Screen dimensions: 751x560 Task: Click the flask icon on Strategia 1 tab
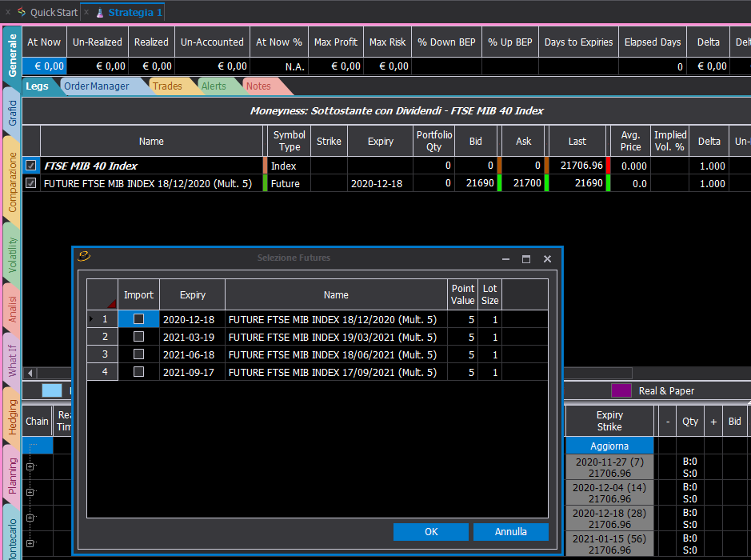[x=100, y=13]
